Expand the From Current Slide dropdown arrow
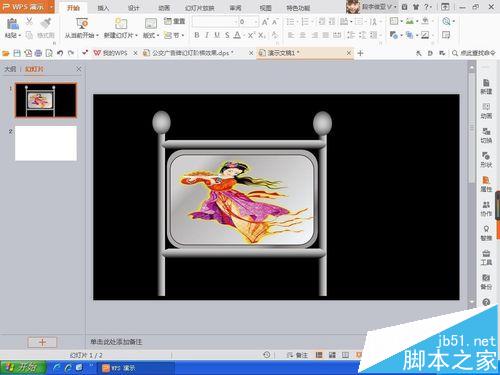Image resolution: width=500 pixels, height=375 pixels. click(x=97, y=35)
